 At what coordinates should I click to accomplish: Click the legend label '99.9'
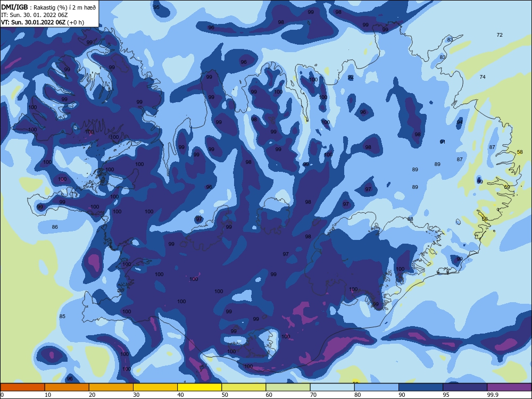[493, 395]
